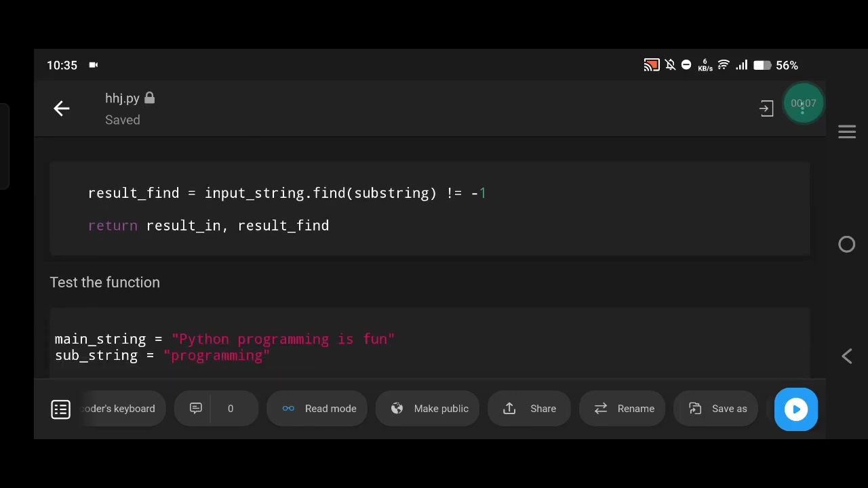868x488 pixels.
Task: Switch to Read mode
Action: coord(317,409)
